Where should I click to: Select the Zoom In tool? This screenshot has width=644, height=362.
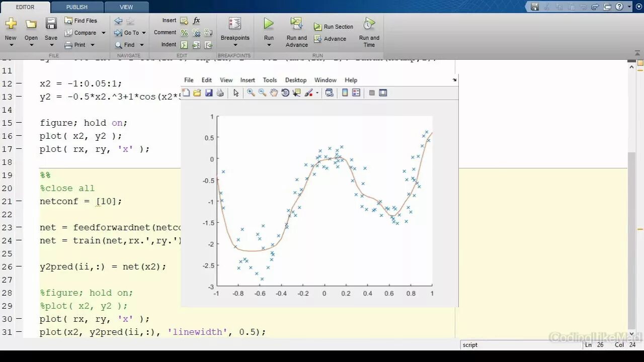tap(251, 93)
